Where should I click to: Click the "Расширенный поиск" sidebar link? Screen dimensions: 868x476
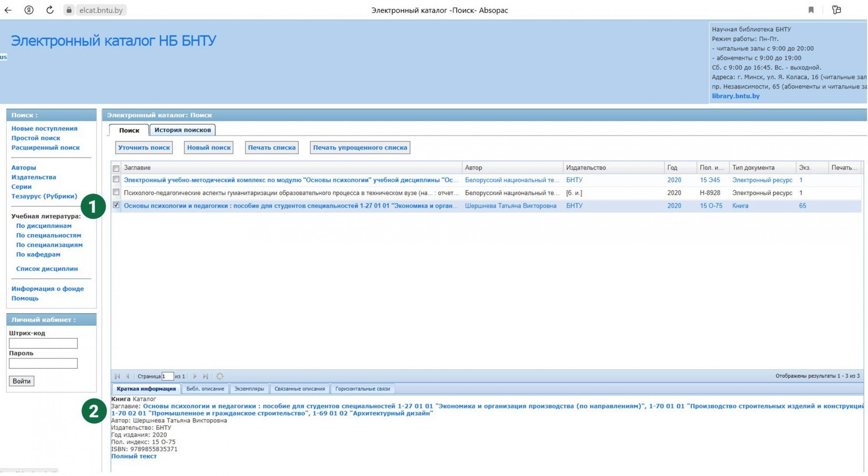tap(45, 147)
